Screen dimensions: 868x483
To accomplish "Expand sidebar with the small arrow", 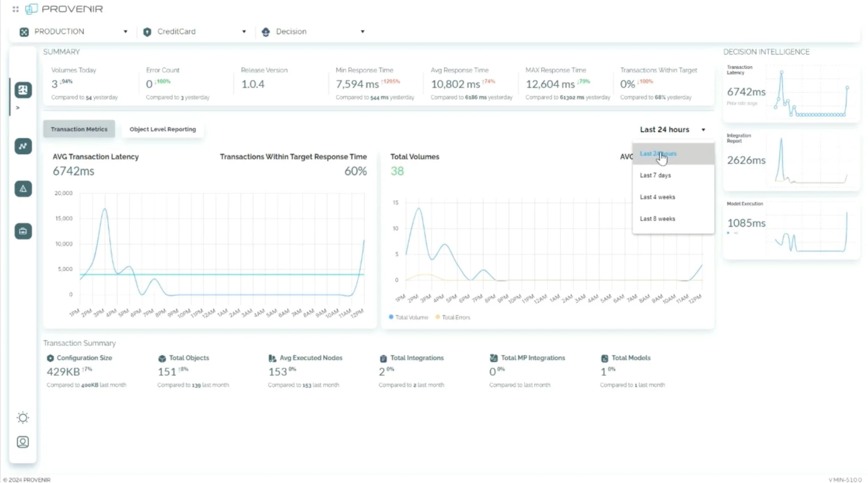I will click(18, 108).
